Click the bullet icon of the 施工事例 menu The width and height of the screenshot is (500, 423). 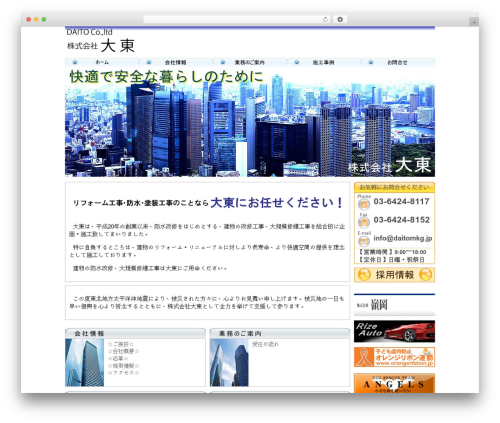point(297,62)
